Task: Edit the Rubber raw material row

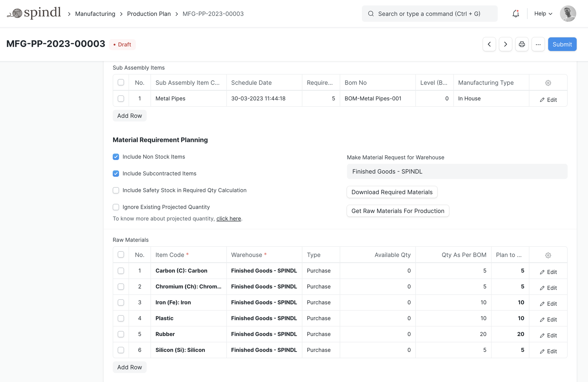Action: coord(548,336)
